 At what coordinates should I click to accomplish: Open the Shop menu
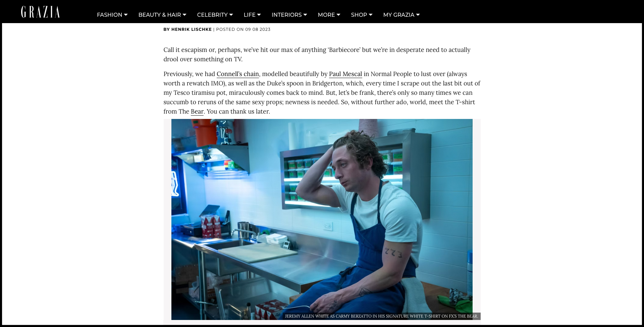coord(362,15)
